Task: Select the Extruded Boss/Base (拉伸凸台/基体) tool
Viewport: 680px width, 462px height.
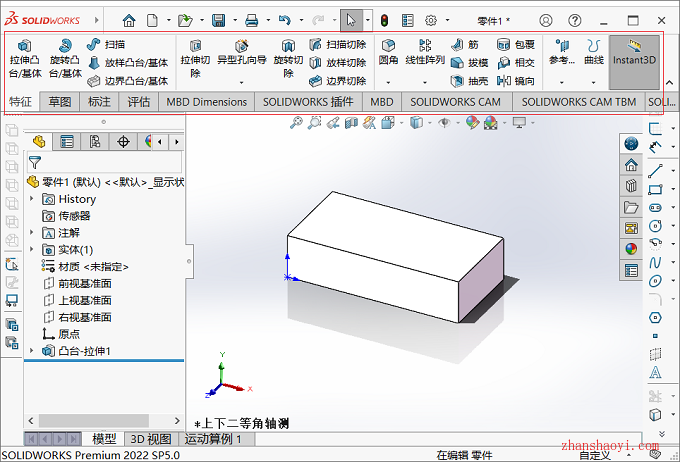Action: (x=25, y=59)
